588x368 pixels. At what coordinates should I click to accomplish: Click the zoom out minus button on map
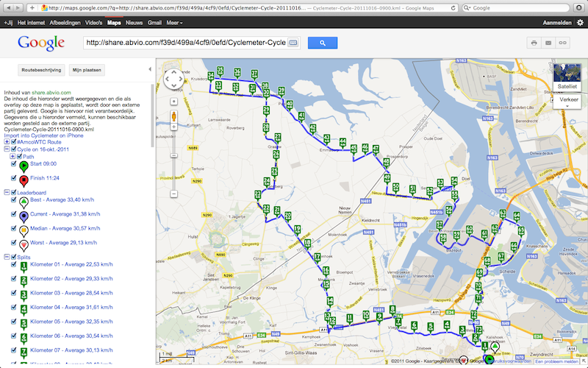tap(174, 194)
